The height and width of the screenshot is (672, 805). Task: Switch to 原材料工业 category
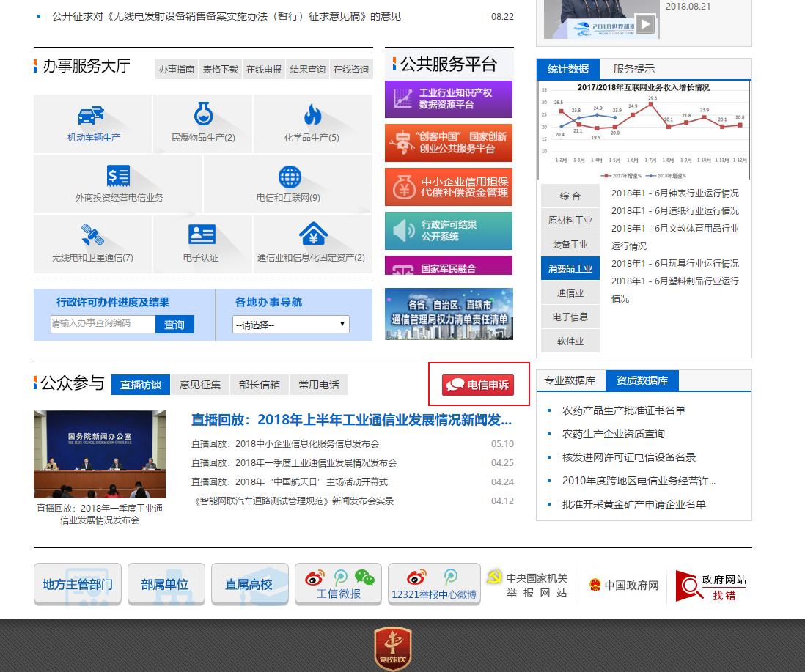point(570,219)
